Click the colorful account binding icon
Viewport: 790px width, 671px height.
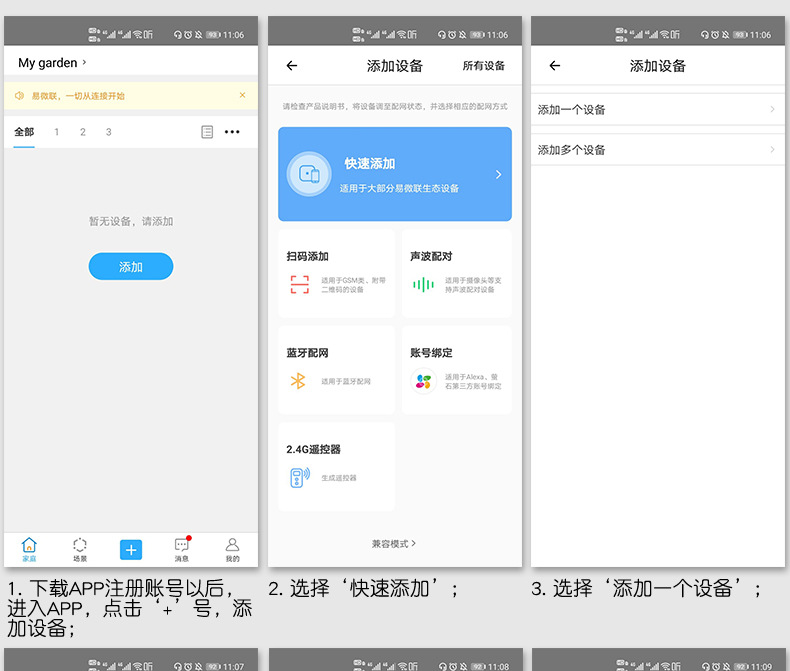[x=423, y=381]
